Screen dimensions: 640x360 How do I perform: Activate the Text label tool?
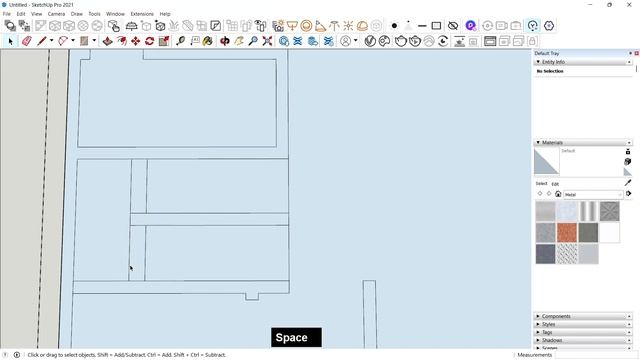[194, 41]
